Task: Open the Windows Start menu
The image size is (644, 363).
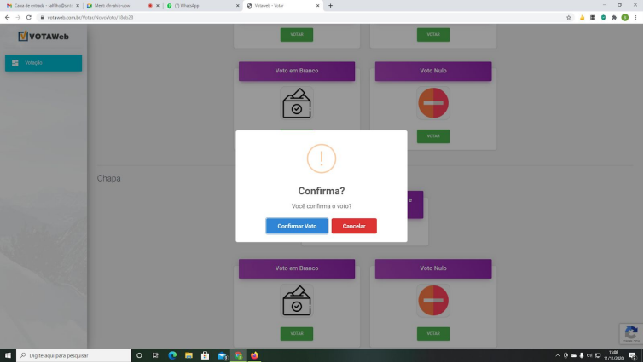Action: 8,355
